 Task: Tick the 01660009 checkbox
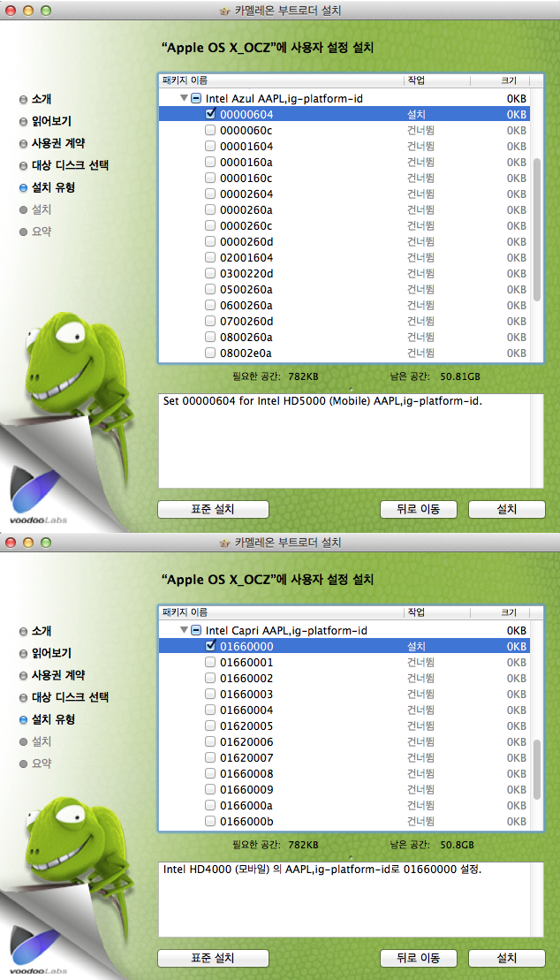(x=210, y=789)
